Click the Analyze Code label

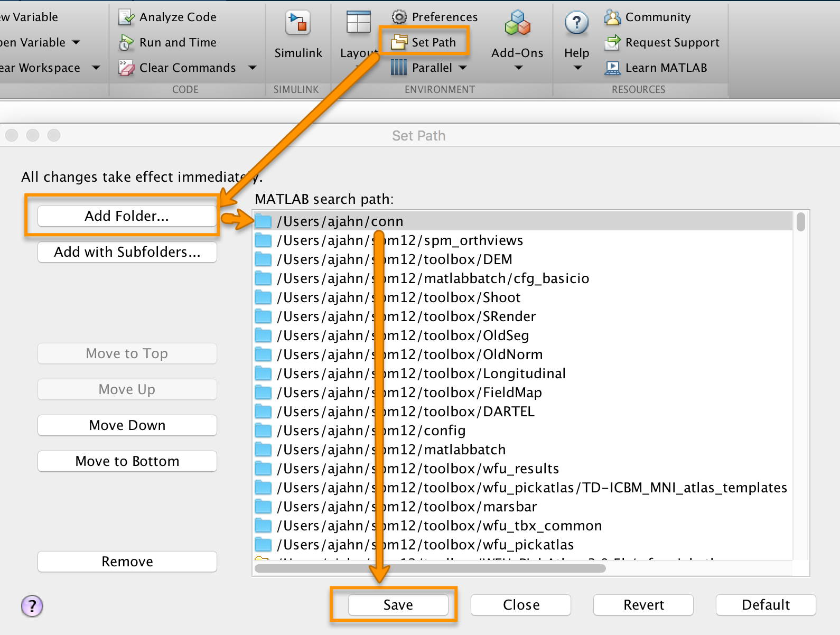pyautogui.click(x=178, y=17)
